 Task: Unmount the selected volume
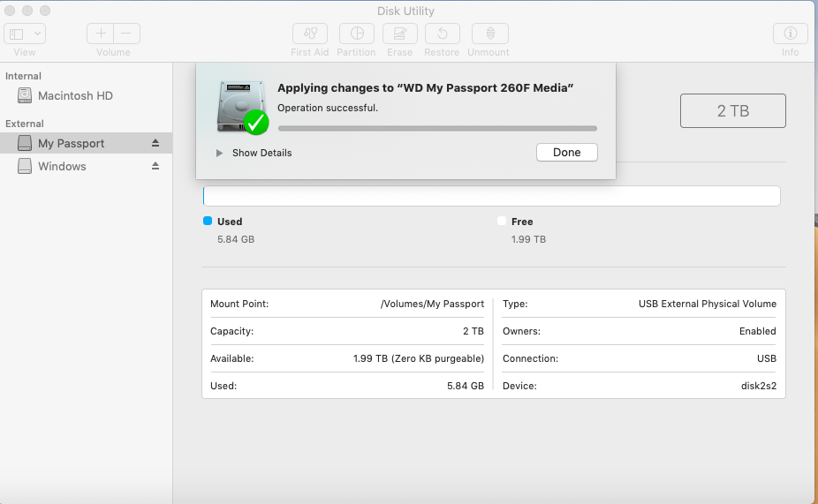pyautogui.click(x=490, y=34)
